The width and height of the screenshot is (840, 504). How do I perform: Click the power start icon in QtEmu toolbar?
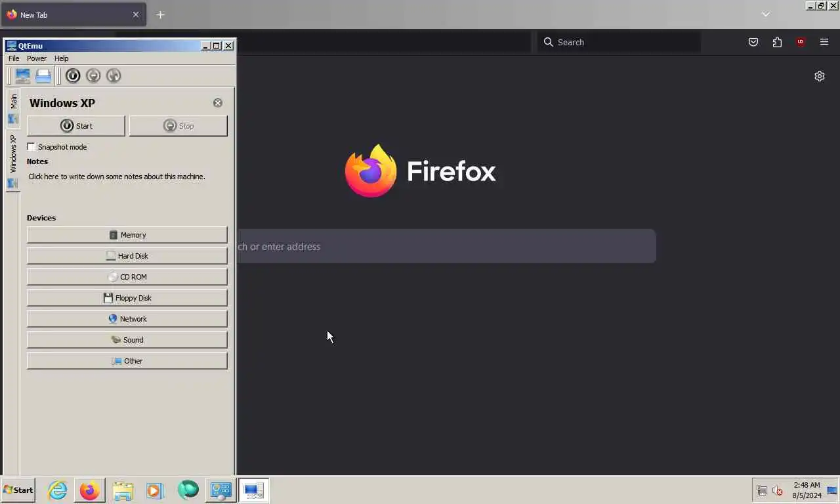coord(73,75)
